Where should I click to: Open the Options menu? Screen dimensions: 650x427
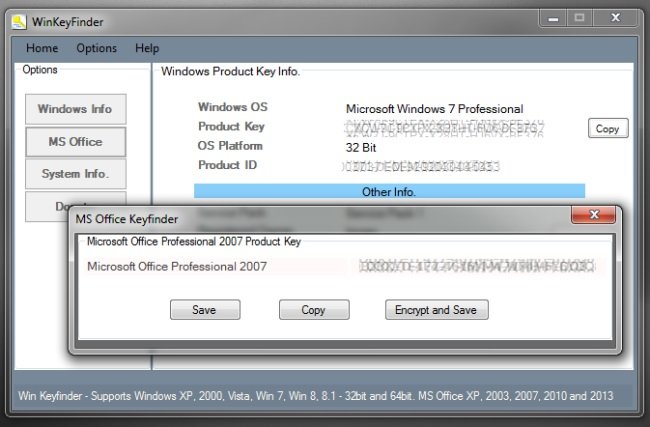pos(97,48)
